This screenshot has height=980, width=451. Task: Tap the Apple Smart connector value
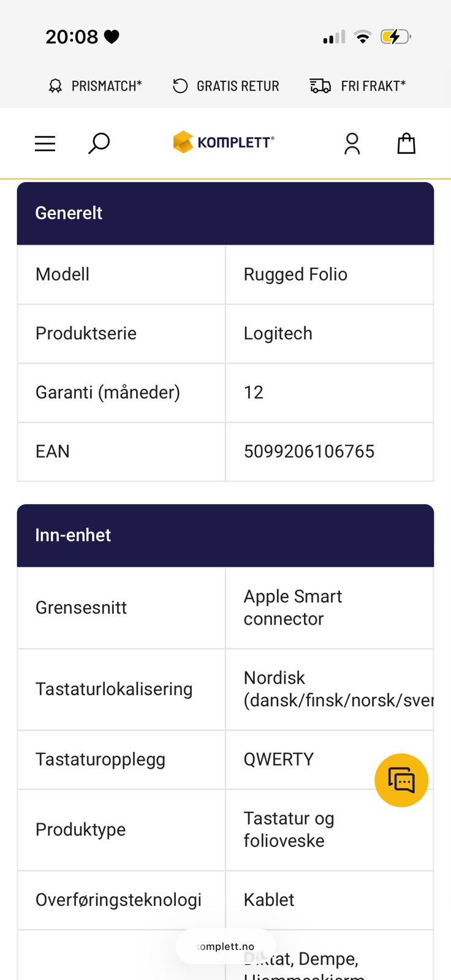293,608
